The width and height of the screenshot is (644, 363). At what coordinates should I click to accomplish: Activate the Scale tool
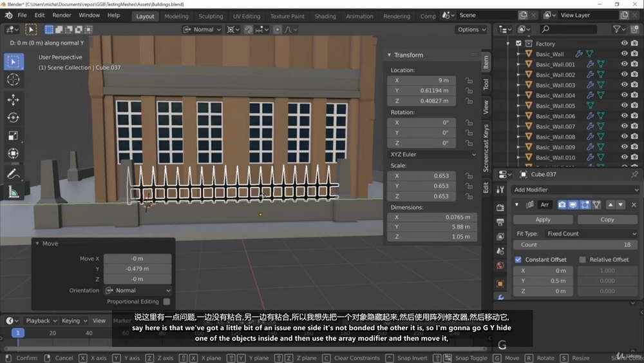pyautogui.click(x=13, y=135)
